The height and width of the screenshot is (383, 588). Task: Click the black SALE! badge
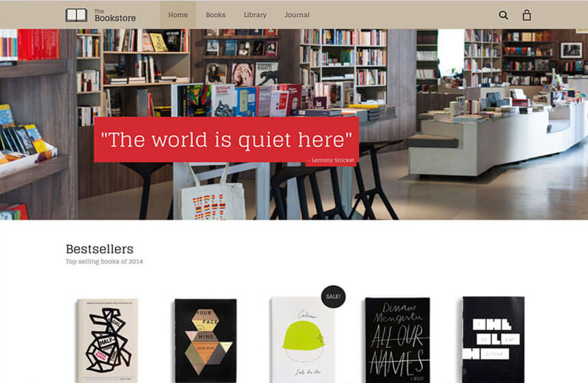point(333,296)
